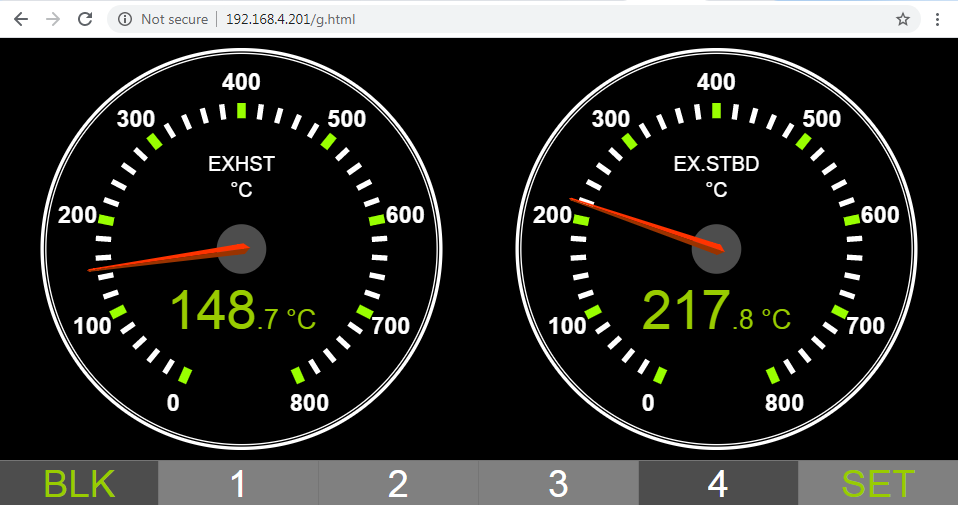This screenshot has height=505, width=958.
Task: Click the 100 mark on the EX.STBD gauge
Action: click(x=568, y=325)
